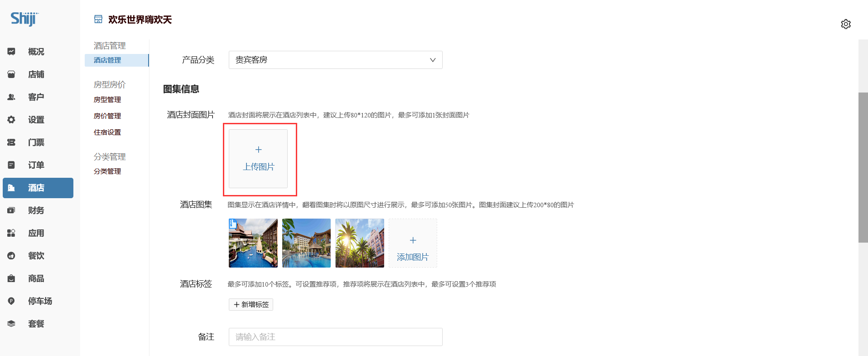Open the 店铺 shop sidebar icon
Viewport: 868px width, 356px height.
coord(11,74)
